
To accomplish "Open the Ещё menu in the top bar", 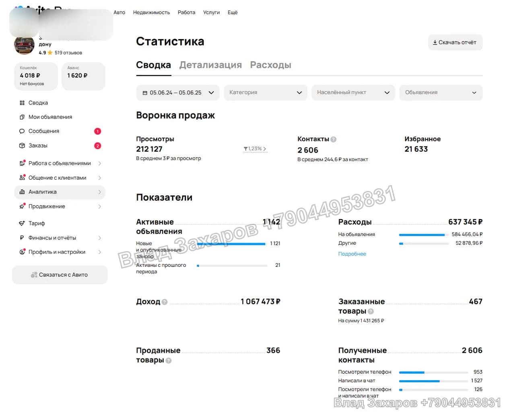I will coord(233,12).
